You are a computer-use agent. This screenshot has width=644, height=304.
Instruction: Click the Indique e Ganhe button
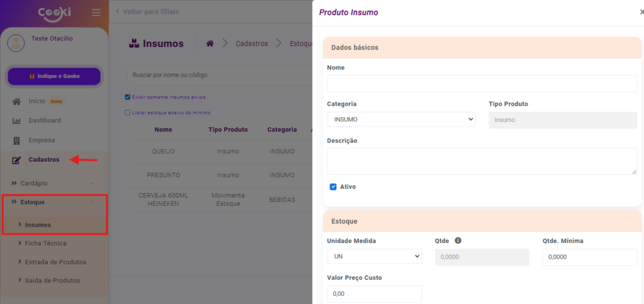pyautogui.click(x=54, y=76)
